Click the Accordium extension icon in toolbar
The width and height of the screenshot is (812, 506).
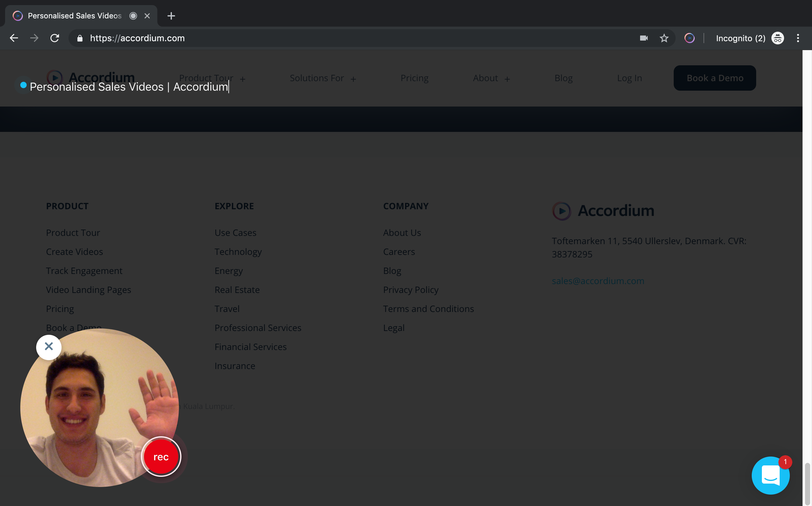(x=689, y=38)
